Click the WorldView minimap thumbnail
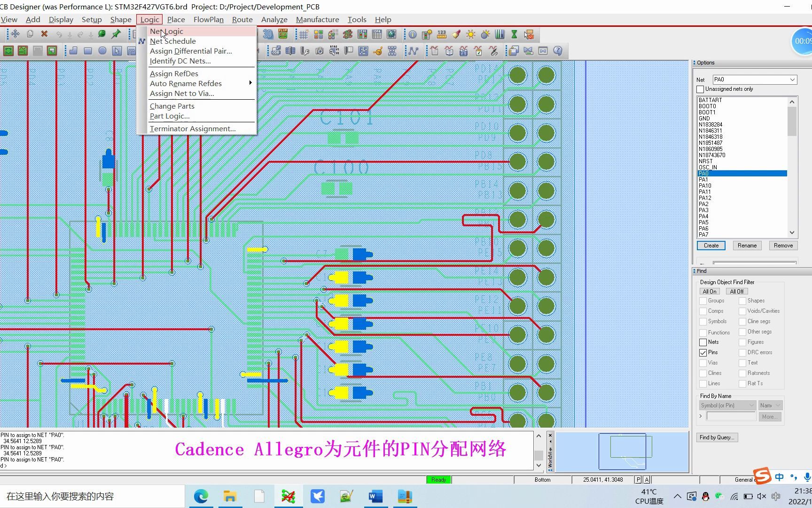 [x=622, y=452]
